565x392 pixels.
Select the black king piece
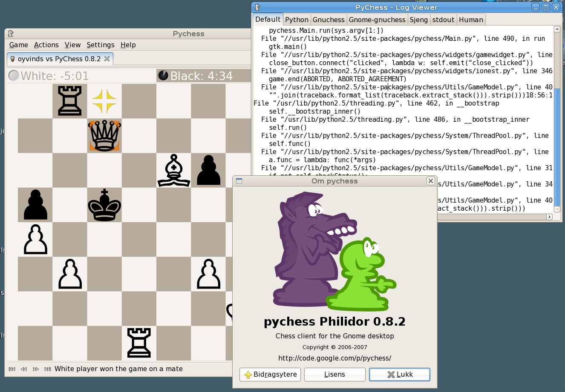(104, 205)
